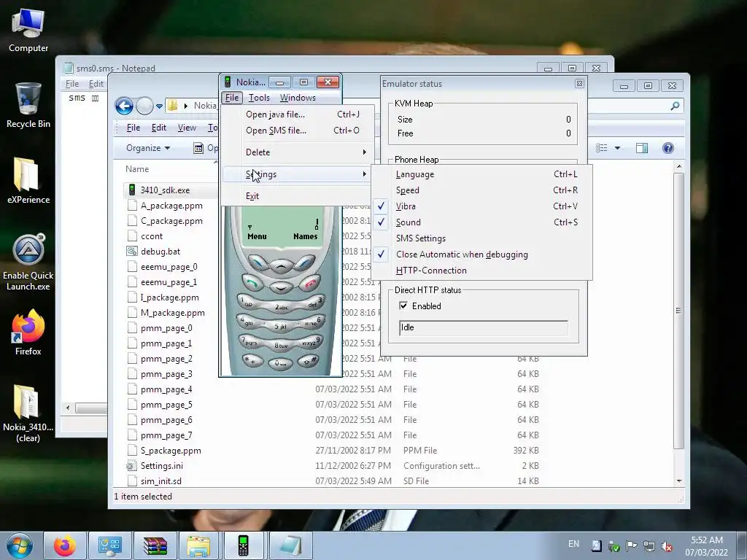Open the Computer desktop icon
The image size is (747, 560).
click(x=28, y=30)
